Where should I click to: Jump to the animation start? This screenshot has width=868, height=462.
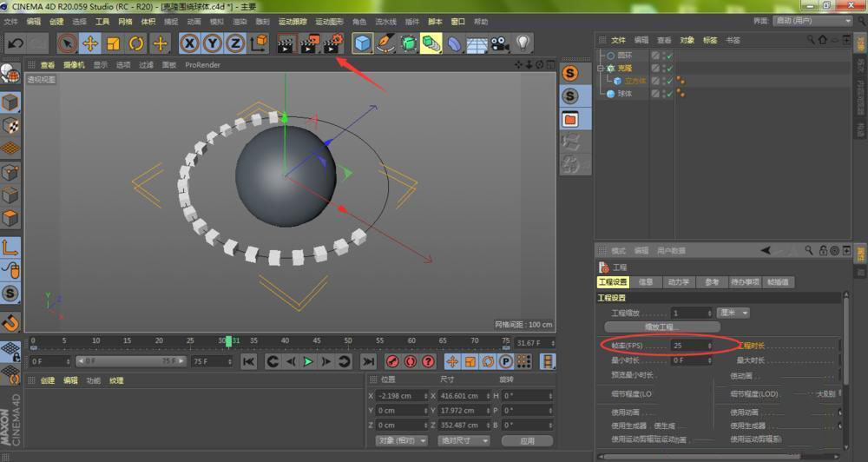click(248, 362)
